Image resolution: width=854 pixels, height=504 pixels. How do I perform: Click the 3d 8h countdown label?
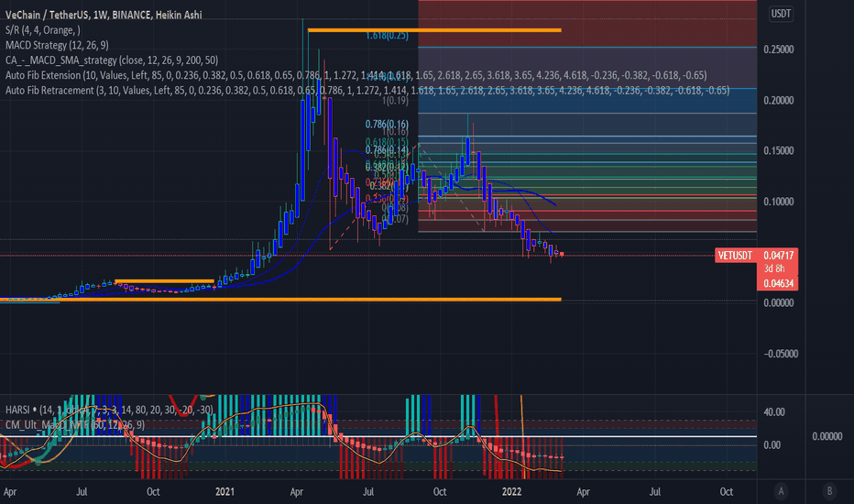click(x=774, y=268)
